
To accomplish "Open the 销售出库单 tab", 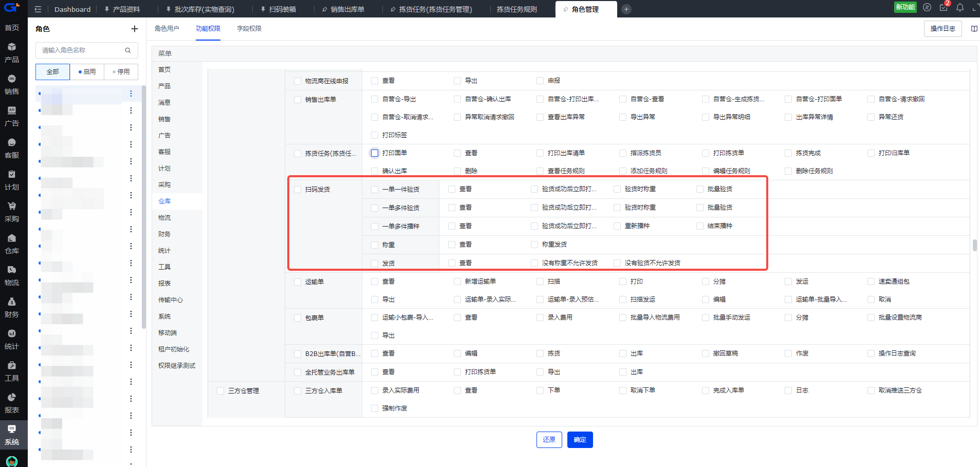I will pyautogui.click(x=343, y=9).
